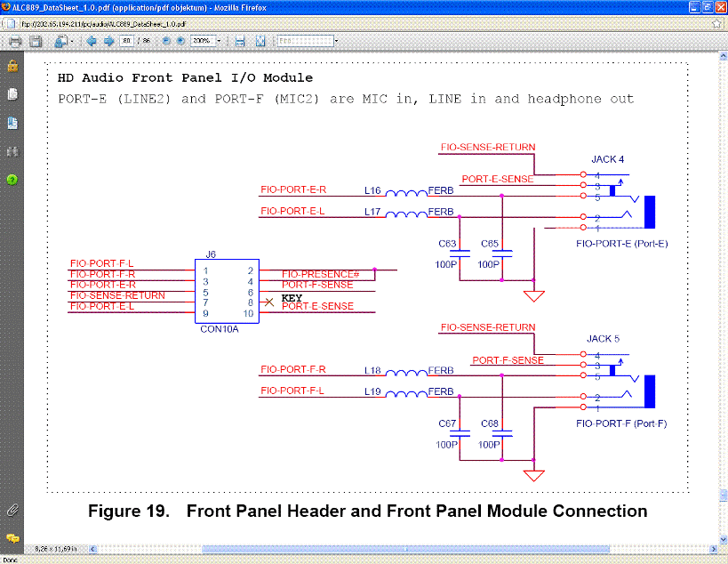Open the Find options dropdown arrow
Screen dimensions: 728x564
tap(336, 41)
